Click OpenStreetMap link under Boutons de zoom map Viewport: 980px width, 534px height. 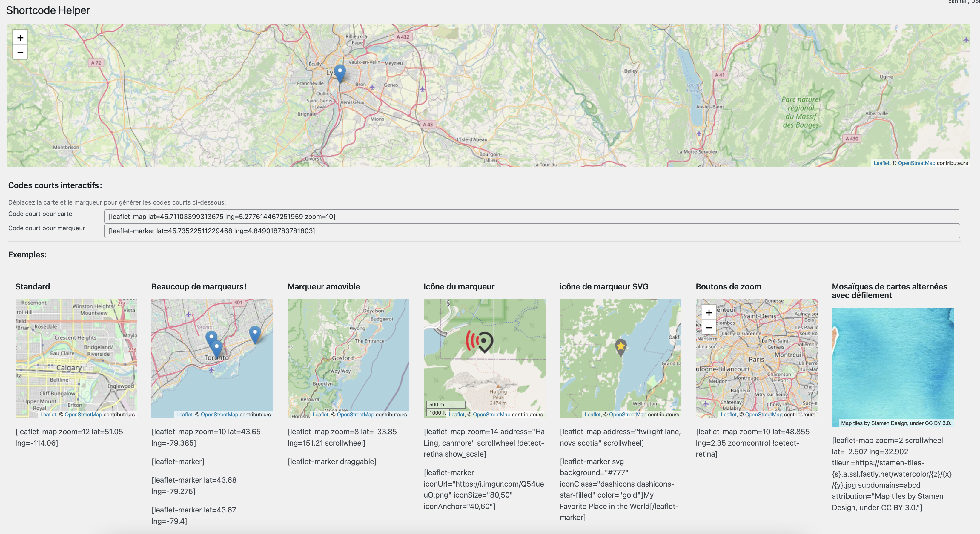click(764, 415)
